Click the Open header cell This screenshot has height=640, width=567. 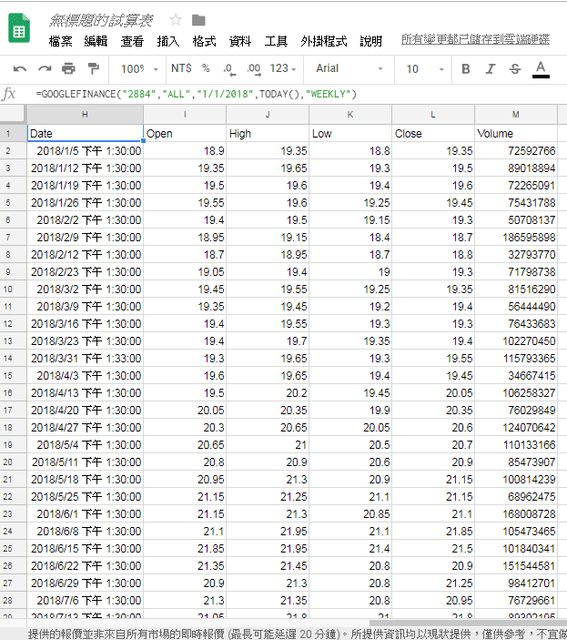pyautogui.click(x=185, y=133)
